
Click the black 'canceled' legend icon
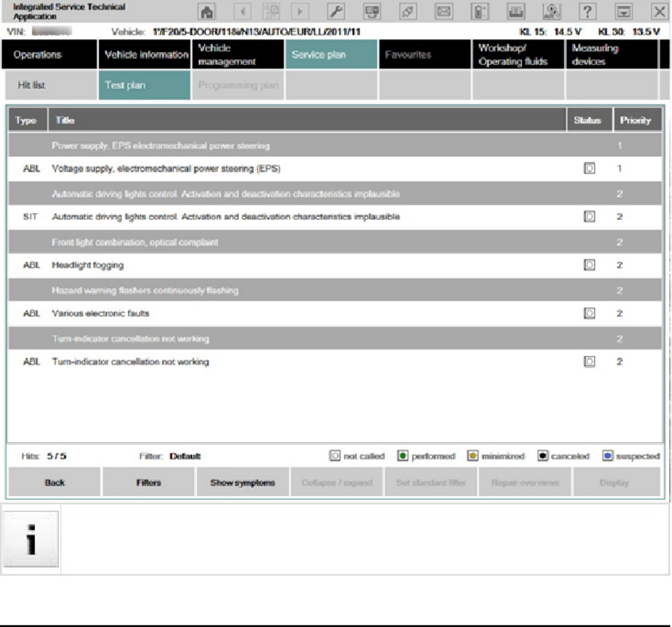[543, 455]
